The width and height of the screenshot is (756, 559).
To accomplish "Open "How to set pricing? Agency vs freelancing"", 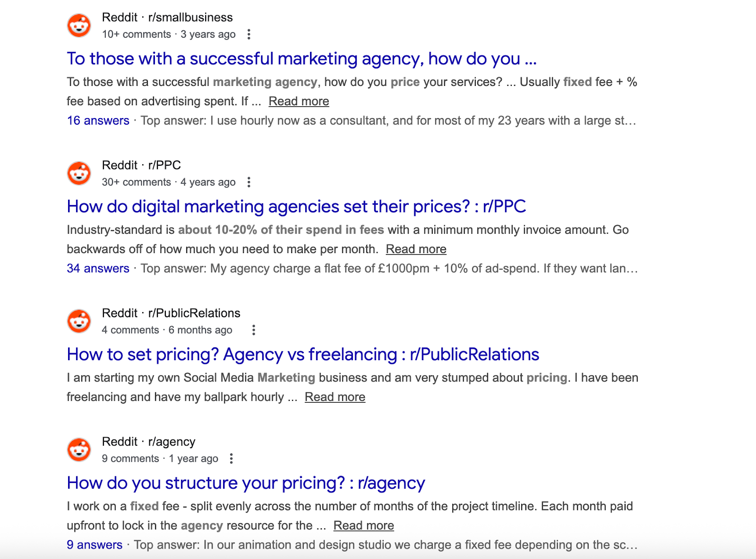I will (x=302, y=354).
